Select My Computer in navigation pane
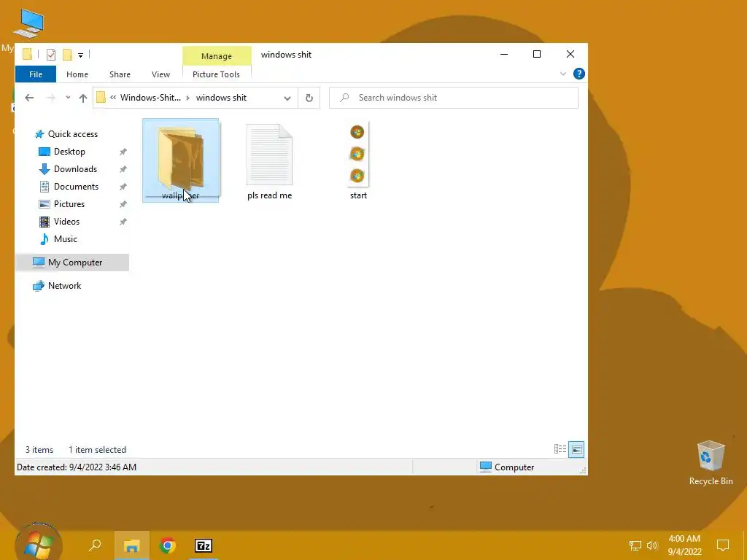This screenshot has height=560, width=747. point(72,262)
